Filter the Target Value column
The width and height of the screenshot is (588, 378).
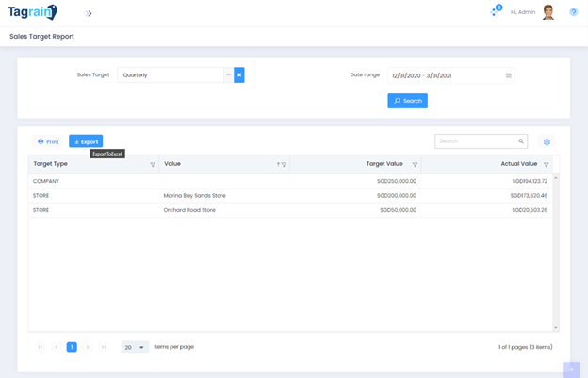click(415, 165)
